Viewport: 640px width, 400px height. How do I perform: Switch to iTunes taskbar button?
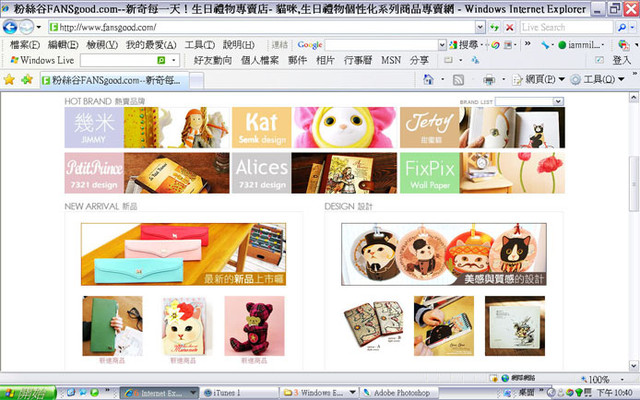pyautogui.click(x=240, y=393)
